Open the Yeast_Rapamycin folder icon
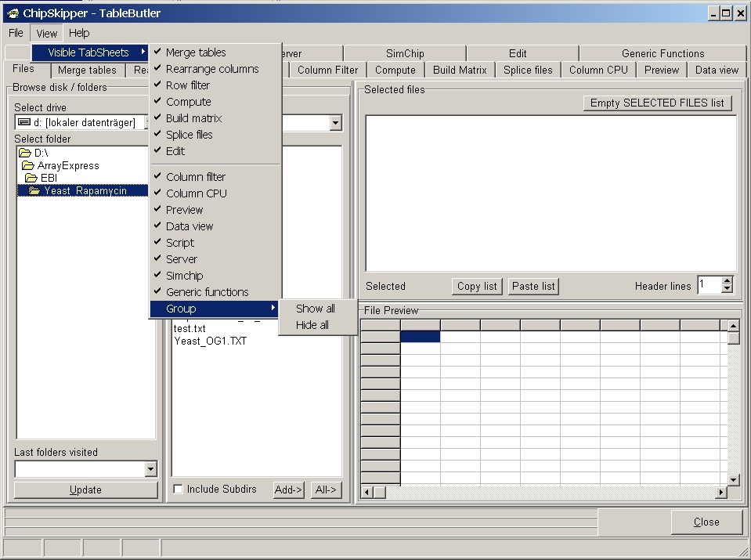This screenshot has height=560, width=751. (34, 190)
